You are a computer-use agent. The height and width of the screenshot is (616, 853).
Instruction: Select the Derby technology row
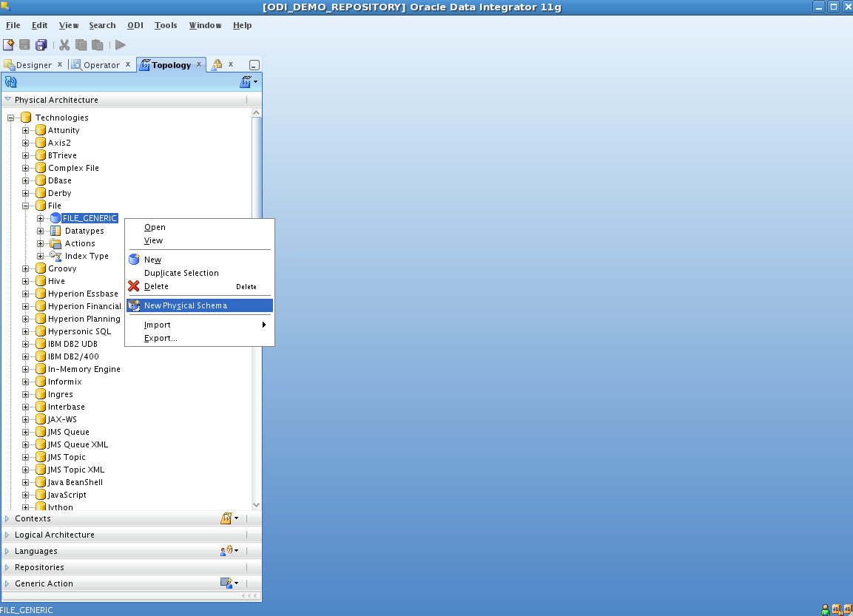coord(59,193)
